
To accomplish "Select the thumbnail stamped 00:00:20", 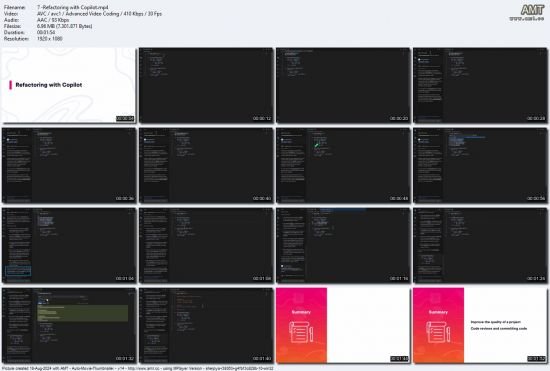I will point(343,85).
